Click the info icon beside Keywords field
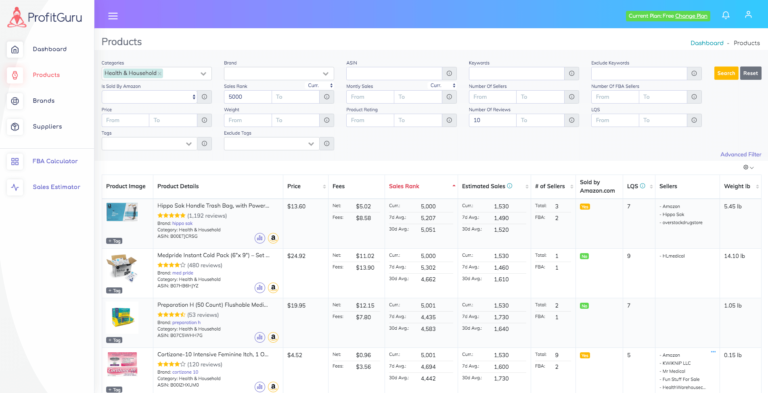 click(x=572, y=74)
